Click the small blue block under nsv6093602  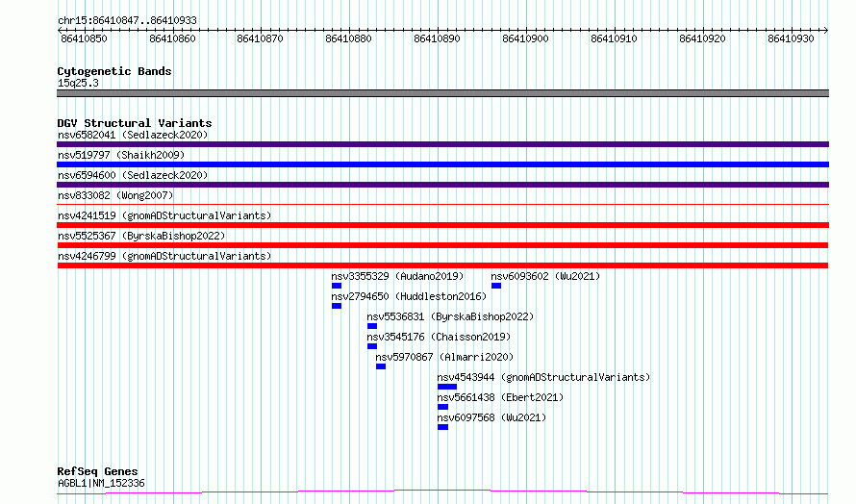click(x=496, y=286)
